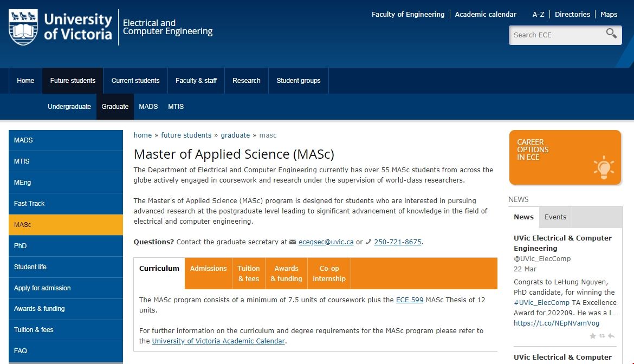Click the lightbulb icon in Career Options
Viewport: 634px width, 364px height.
[x=603, y=167]
